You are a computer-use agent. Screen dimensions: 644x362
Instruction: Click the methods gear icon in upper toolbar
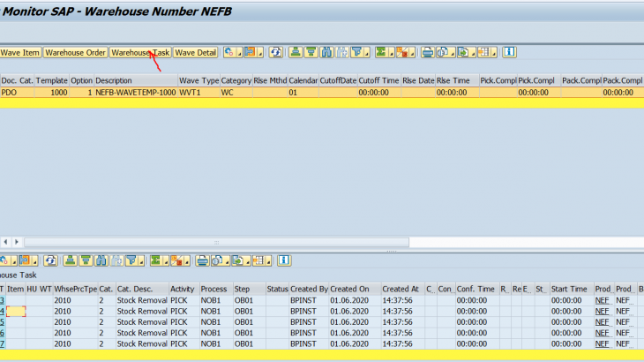[x=229, y=52]
